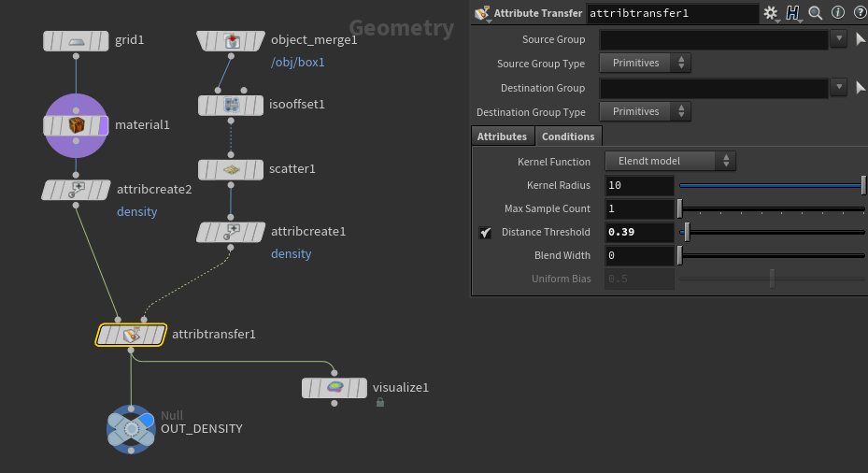868x473 pixels.
Task: Click the Kernel Radius slider track
Action: coord(771,185)
